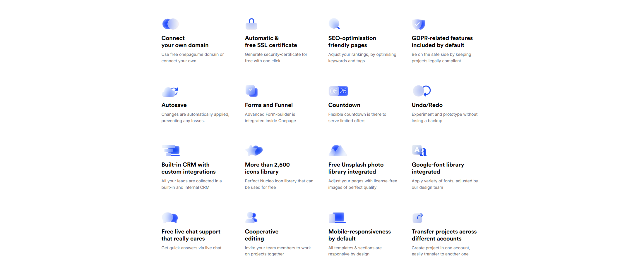Click the 'Undo/Redo' heading
Screen dimensions: 644x275
coord(427,105)
